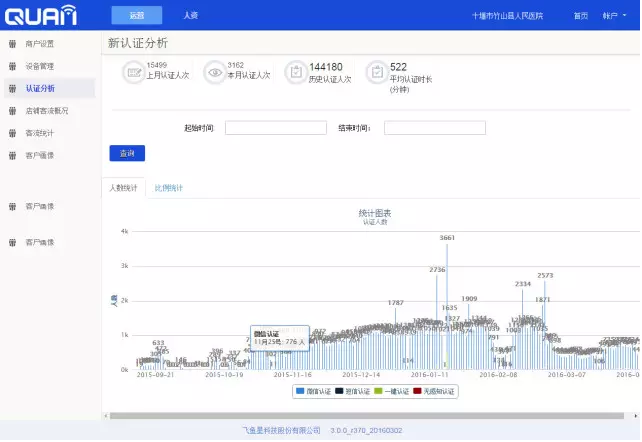642x442 pixels.
Task: Click the 新认证分析 page heading
Action: (x=138, y=43)
